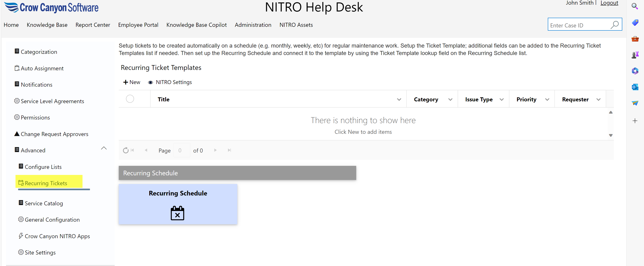Open the Report Center menu item
644x266 pixels.
click(93, 25)
